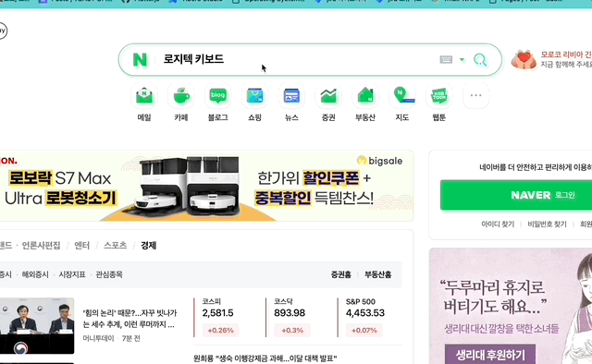Open the 생리대 후원하기 banner button
Screen dimensions: 592x364
point(490,355)
